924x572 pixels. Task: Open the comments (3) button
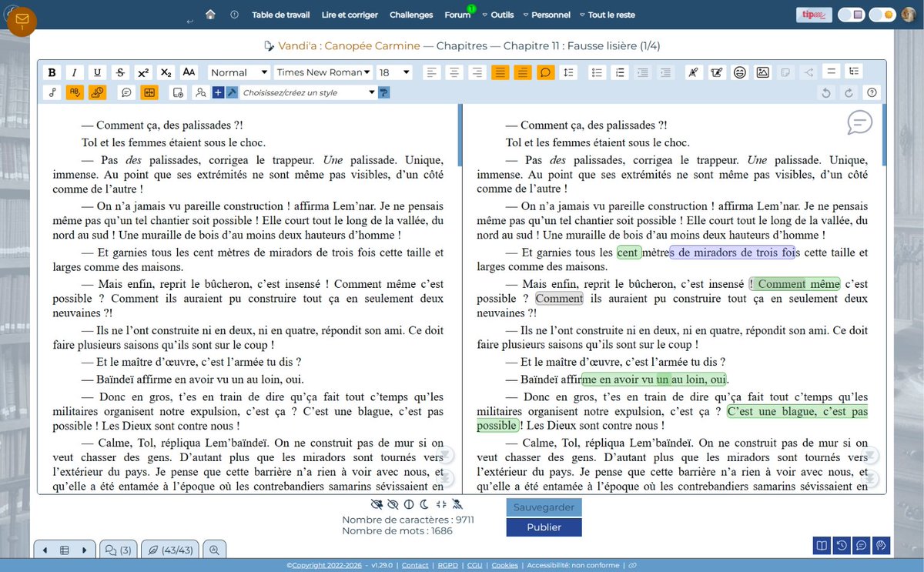click(x=119, y=550)
